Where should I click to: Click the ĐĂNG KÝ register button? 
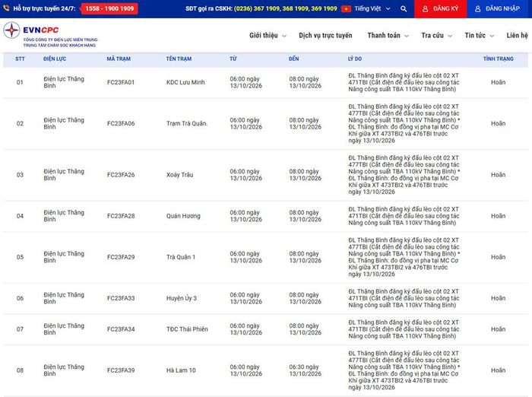click(440, 9)
